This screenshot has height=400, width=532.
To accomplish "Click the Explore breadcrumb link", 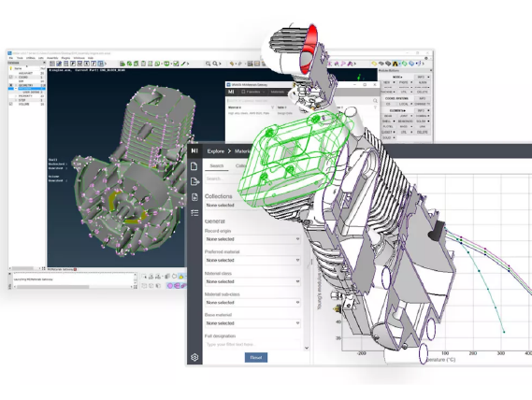I will [x=216, y=151].
